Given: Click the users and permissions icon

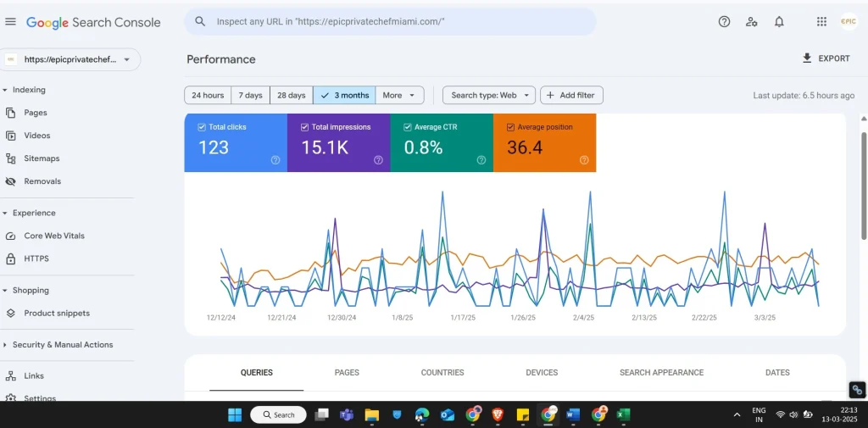Looking at the screenshot, I should tap(751, 22).
